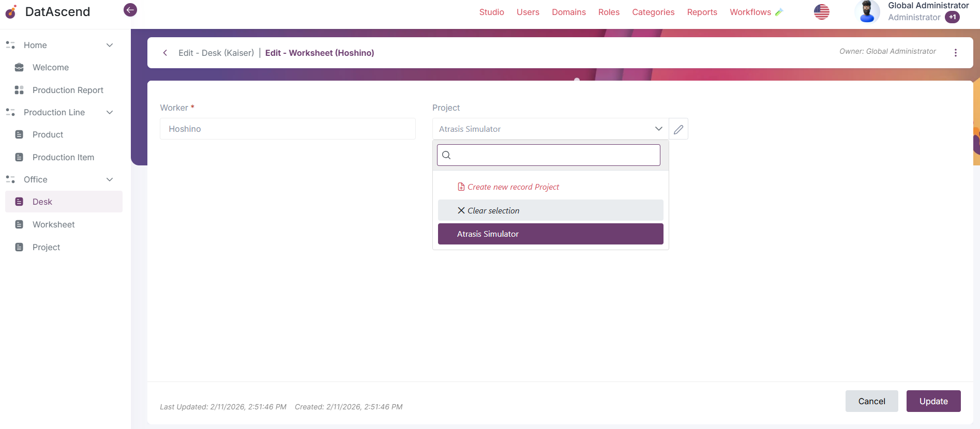Click the +1 roles badge
980x429 pixels.
point(952,17)
